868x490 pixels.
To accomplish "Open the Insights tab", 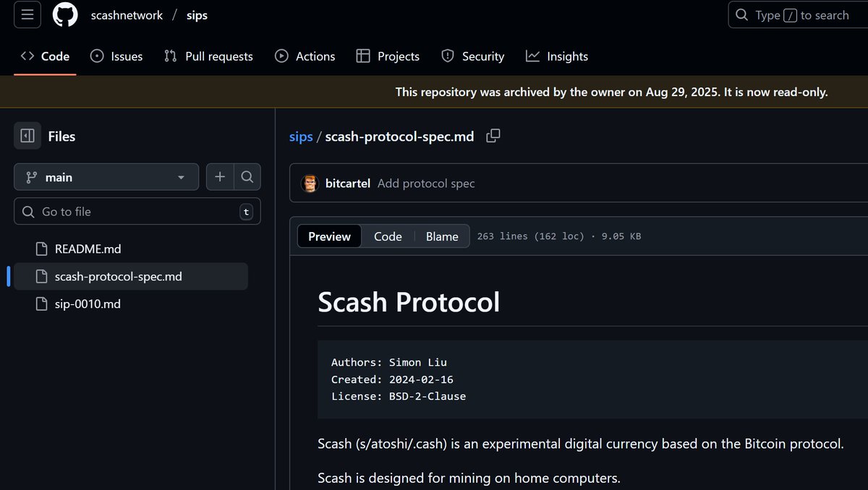I will (x=557, y=56).
